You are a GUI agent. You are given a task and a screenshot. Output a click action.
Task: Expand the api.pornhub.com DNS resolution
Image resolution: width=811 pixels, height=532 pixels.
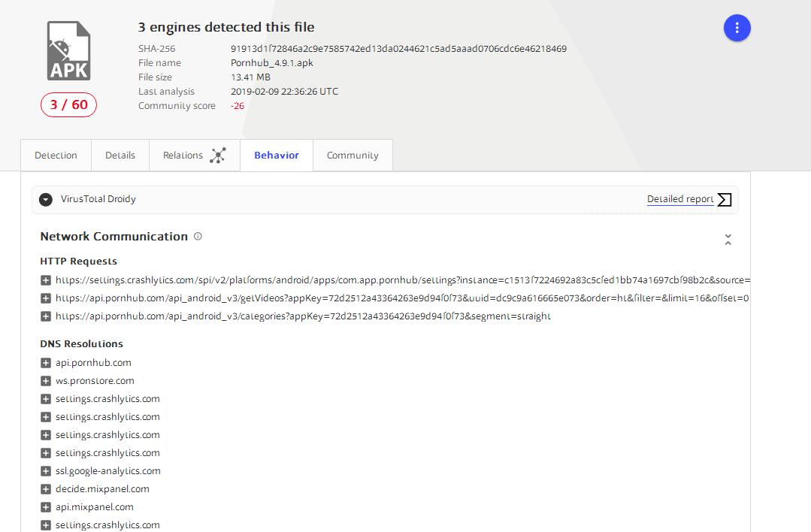pos(46,363)
